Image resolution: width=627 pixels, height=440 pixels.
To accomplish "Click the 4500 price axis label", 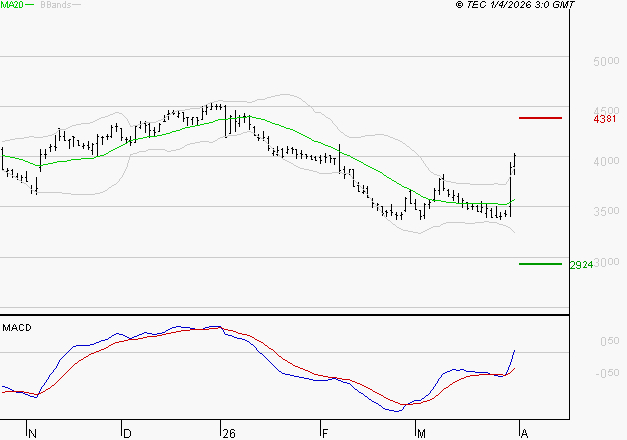I will pos(606,111).
